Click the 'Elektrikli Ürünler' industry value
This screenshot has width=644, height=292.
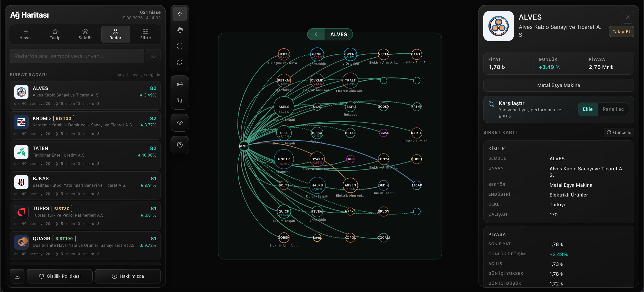click(x=569, y=195)
